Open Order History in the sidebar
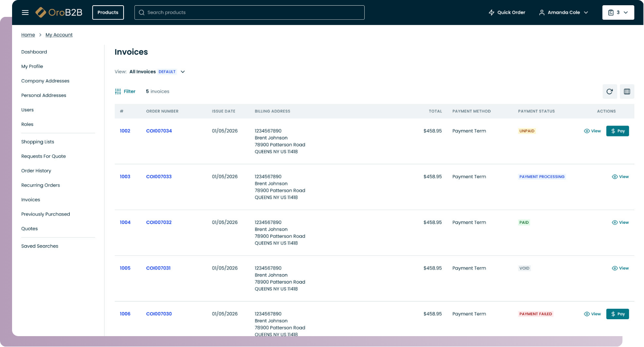The image size is (644, 347). (36, 171)
